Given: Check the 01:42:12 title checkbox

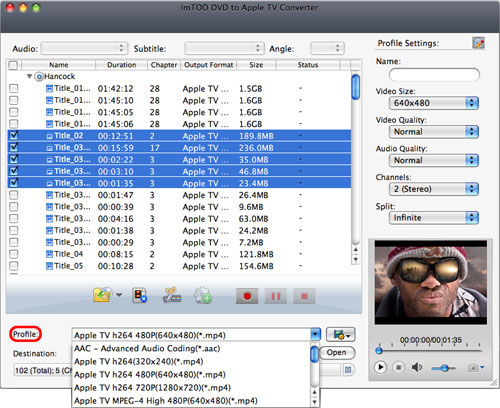Looking at the screenshot, I should click(x=14, y=89).
